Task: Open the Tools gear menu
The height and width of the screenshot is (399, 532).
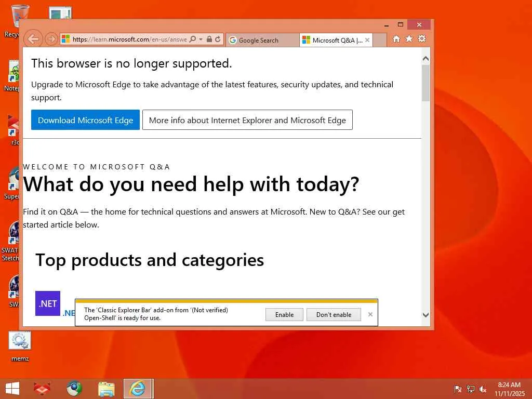Action: pos(422,38)
